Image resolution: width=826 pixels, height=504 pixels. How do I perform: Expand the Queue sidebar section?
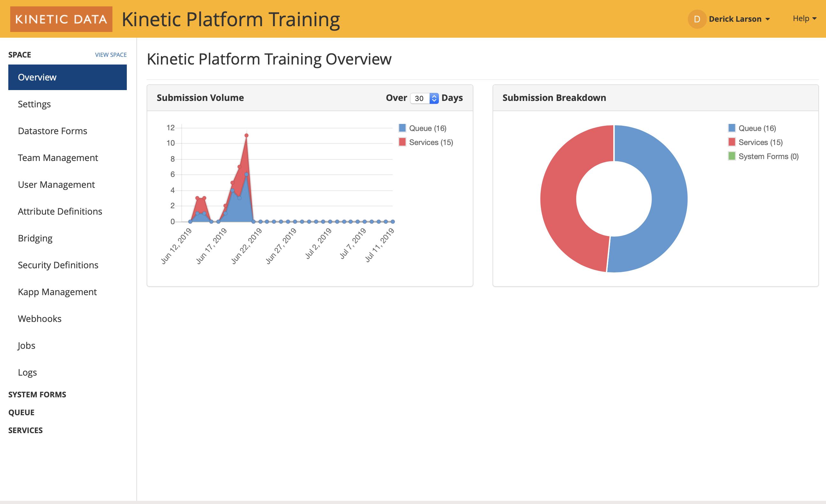[21, 412]
